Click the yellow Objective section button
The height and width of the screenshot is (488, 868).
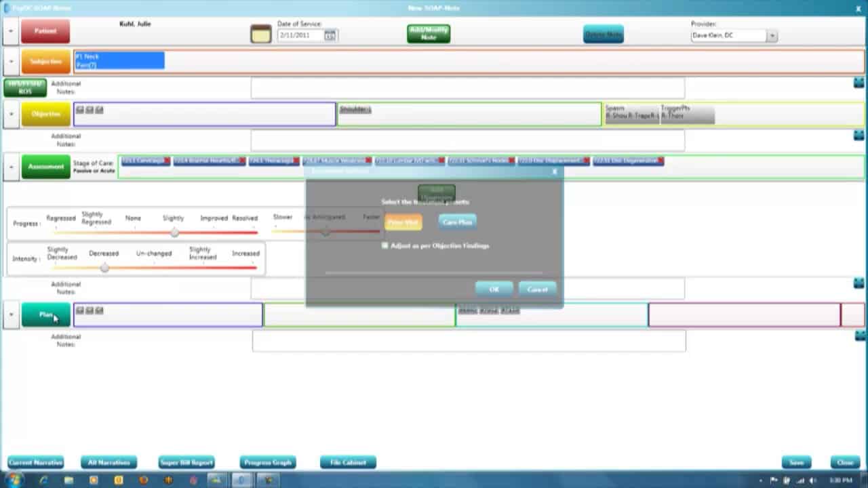[x=45, y=115]
